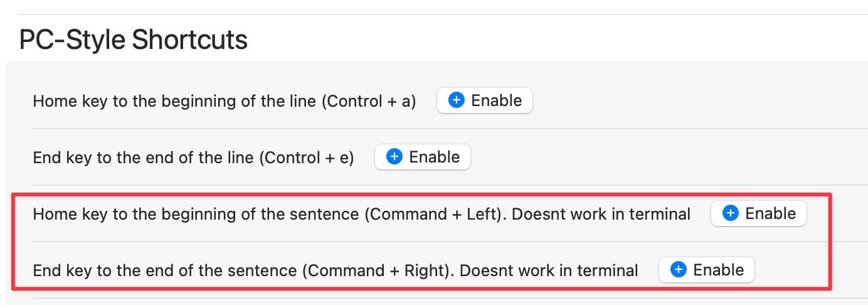Click the plus icon beside Control + a
The image size is (868, 305).
(457, 100)
